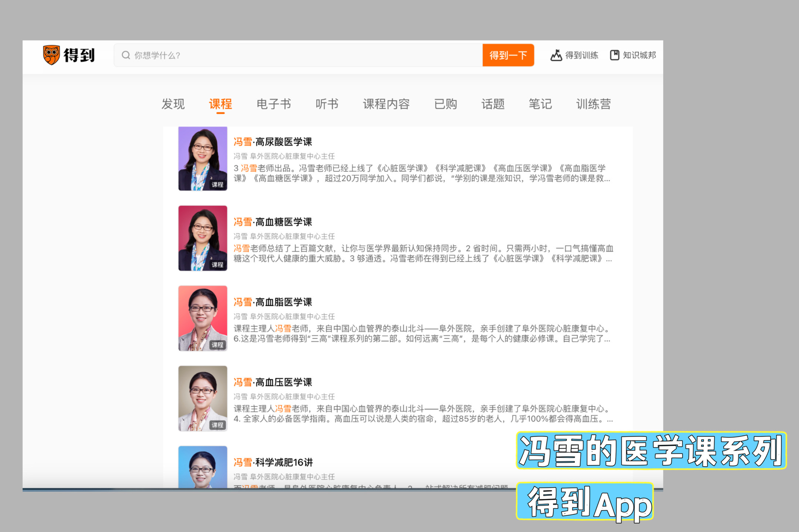Click the 知识城邦 bookmark icon

614,55
